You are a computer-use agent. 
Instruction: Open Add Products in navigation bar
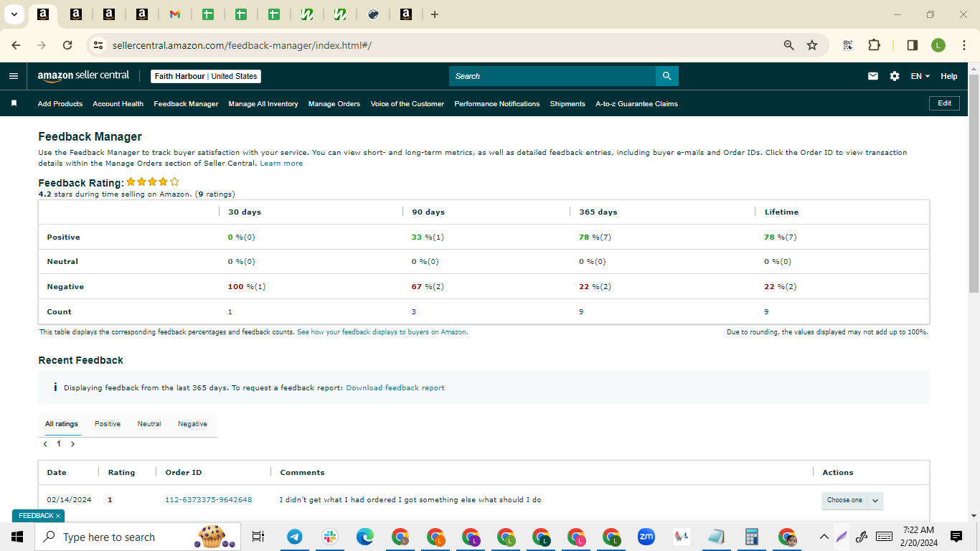[x=60, y=104]
